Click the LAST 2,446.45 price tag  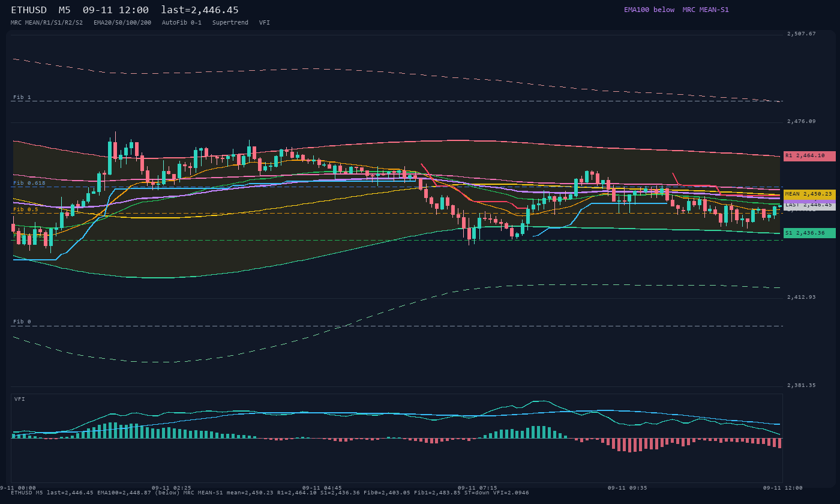click(x=809, y=205)
